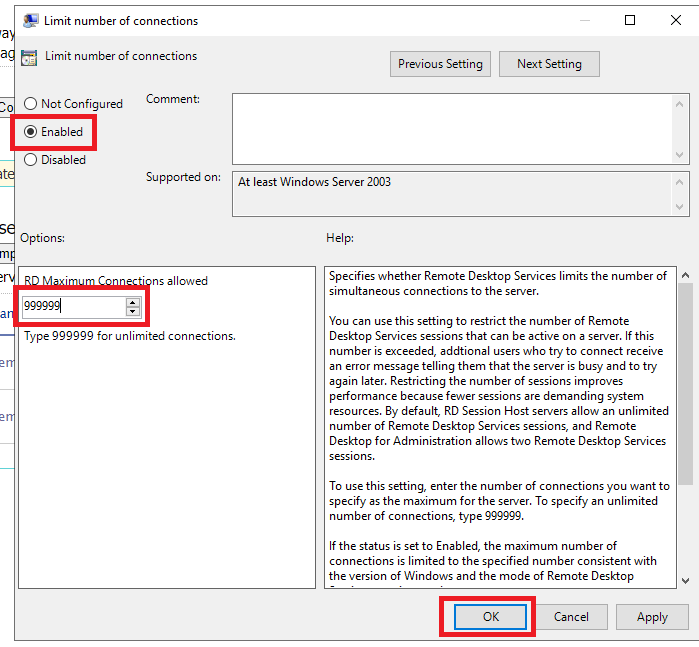Image resolution: width=699 pixels, height=647 pixels.
Task: Click the title bar policy icon
Action: coord(31,21)
